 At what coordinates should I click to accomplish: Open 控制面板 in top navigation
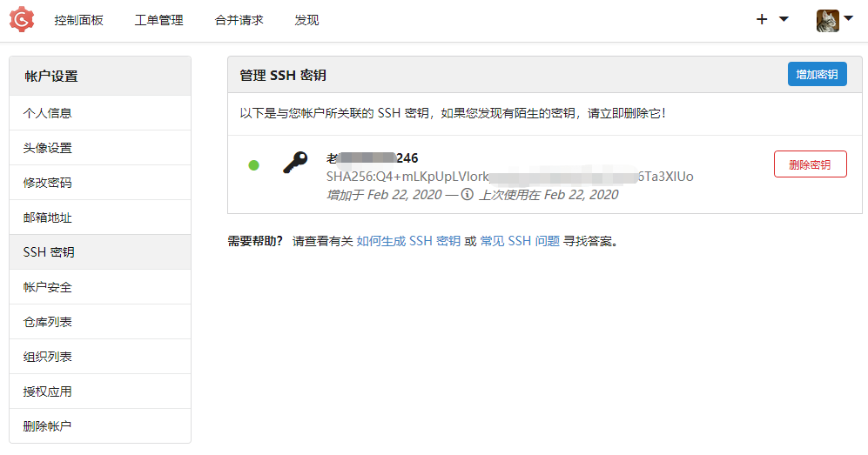[x=78, y=21]
